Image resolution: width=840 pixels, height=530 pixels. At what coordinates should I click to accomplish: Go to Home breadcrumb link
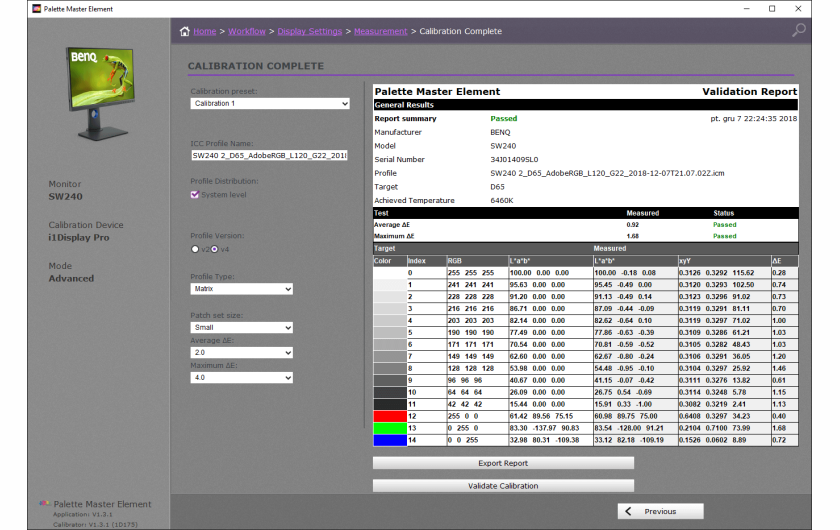coord(205,31)
